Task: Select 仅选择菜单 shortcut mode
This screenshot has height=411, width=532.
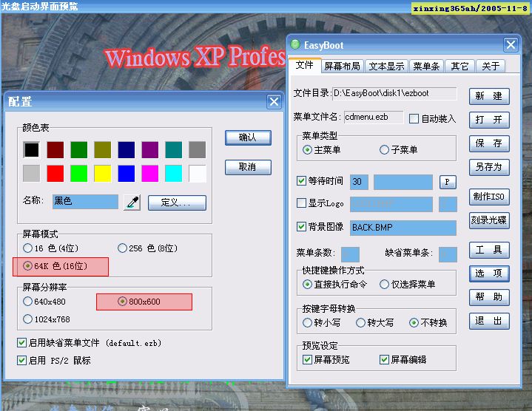Action: [408, 285]
